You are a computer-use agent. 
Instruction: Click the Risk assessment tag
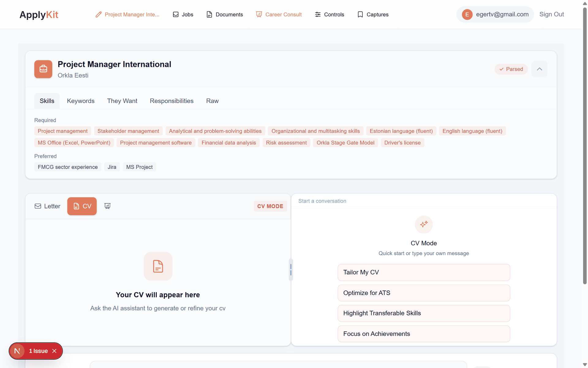[x=286, y=143]
